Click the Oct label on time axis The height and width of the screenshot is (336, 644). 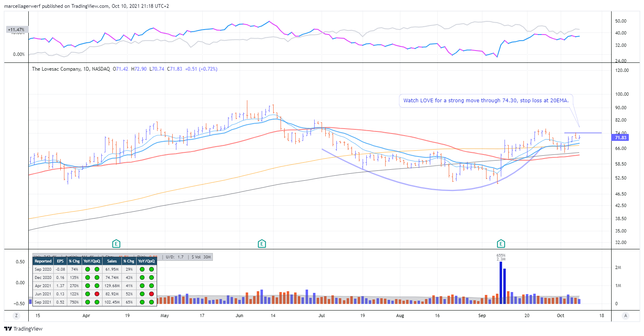pyautogui.click(x=560, y=315)
